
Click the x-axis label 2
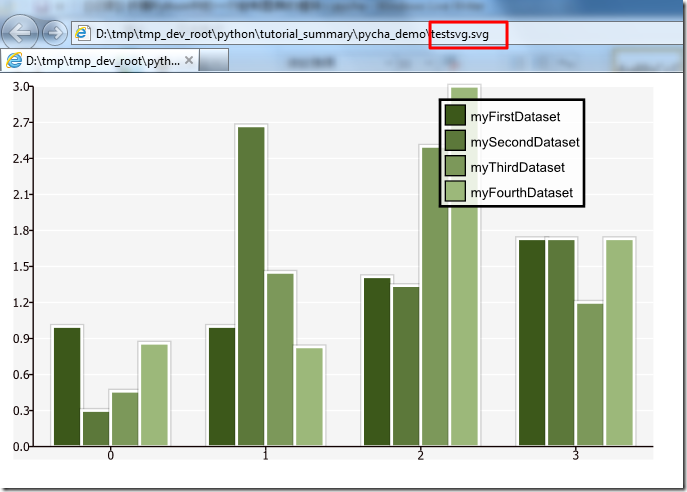coord(421,455)
